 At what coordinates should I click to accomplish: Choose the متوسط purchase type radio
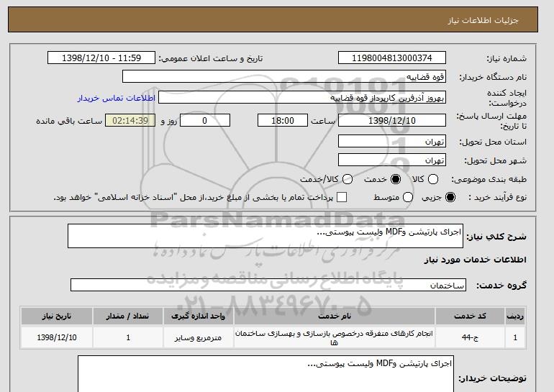[x=408, y=197]
